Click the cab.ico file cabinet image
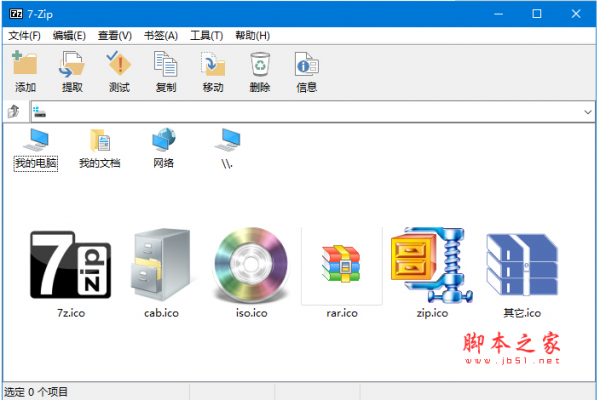600x400 pixels. pyautogui.click(x=161, y=264)
